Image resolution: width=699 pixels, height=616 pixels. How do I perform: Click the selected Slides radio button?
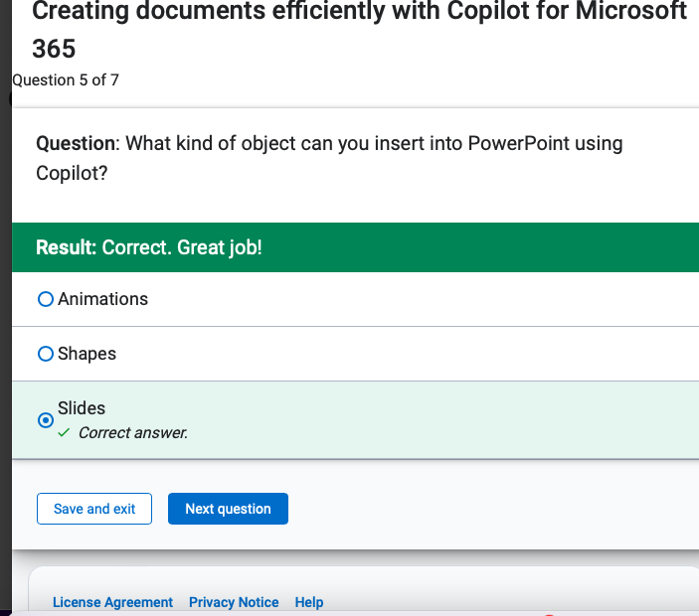coord(46,420)
